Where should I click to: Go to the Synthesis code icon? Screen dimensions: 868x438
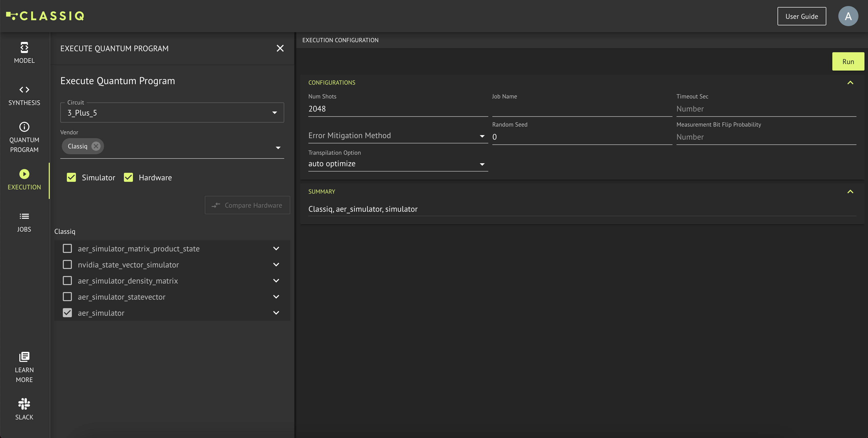click(x=24, y=90)
